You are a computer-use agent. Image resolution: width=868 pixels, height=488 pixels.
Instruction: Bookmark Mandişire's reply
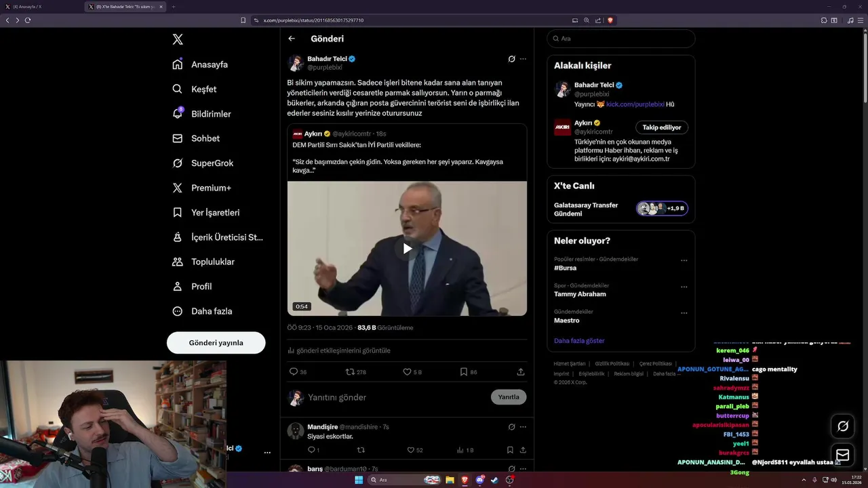click(510, 450)
